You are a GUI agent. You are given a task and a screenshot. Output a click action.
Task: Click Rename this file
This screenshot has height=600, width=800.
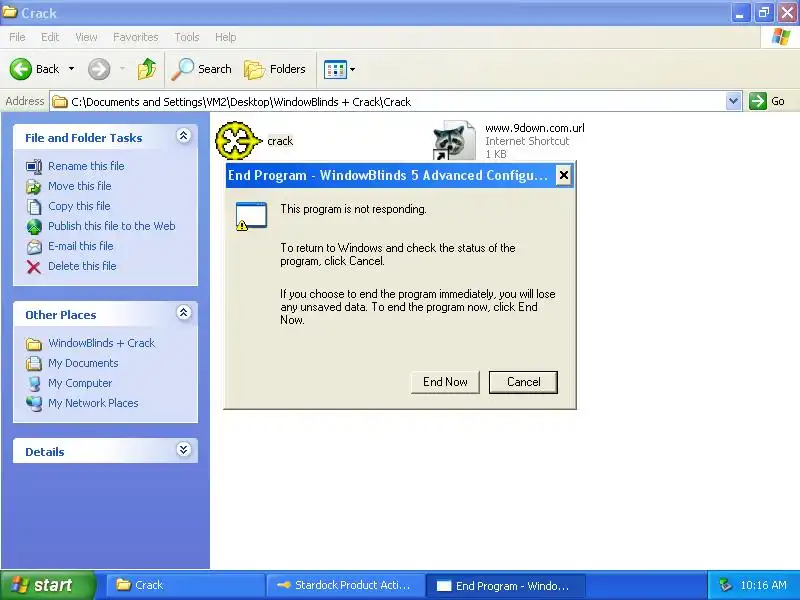tap(86, 166)
